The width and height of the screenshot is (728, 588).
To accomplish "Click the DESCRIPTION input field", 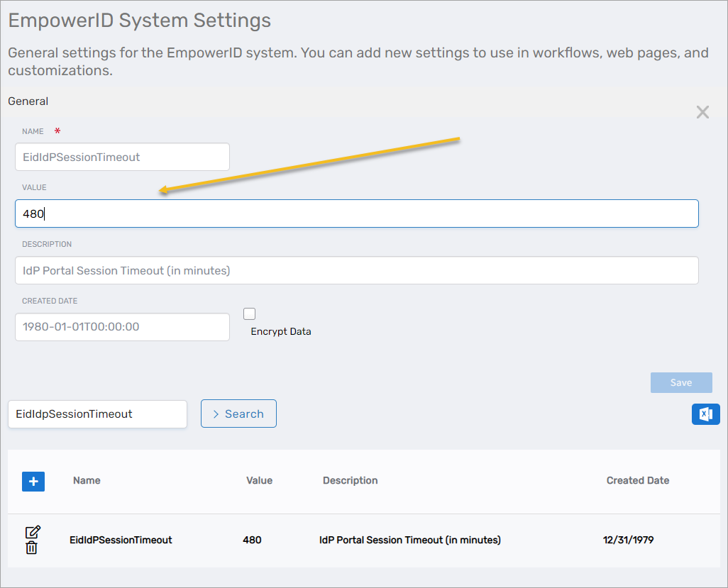I will [357, 270].
